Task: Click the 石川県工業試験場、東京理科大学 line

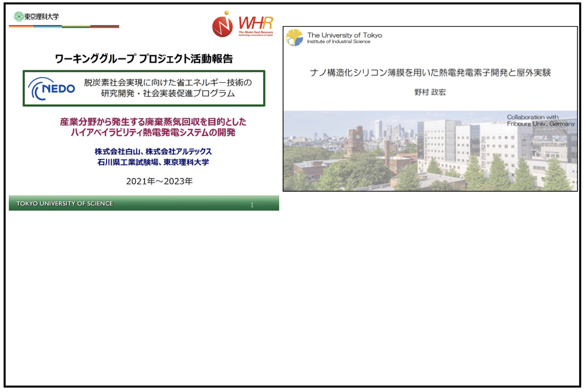Action: tap(153, 162)
